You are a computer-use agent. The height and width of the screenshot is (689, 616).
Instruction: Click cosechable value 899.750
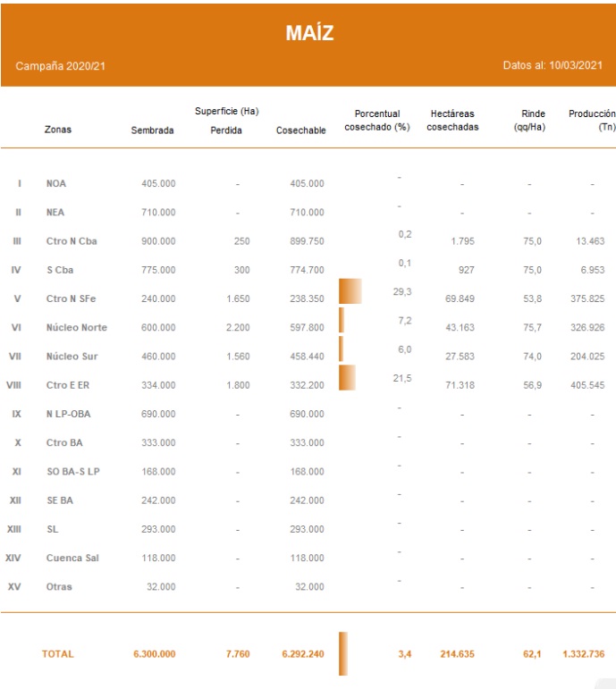tap(307, 241)
